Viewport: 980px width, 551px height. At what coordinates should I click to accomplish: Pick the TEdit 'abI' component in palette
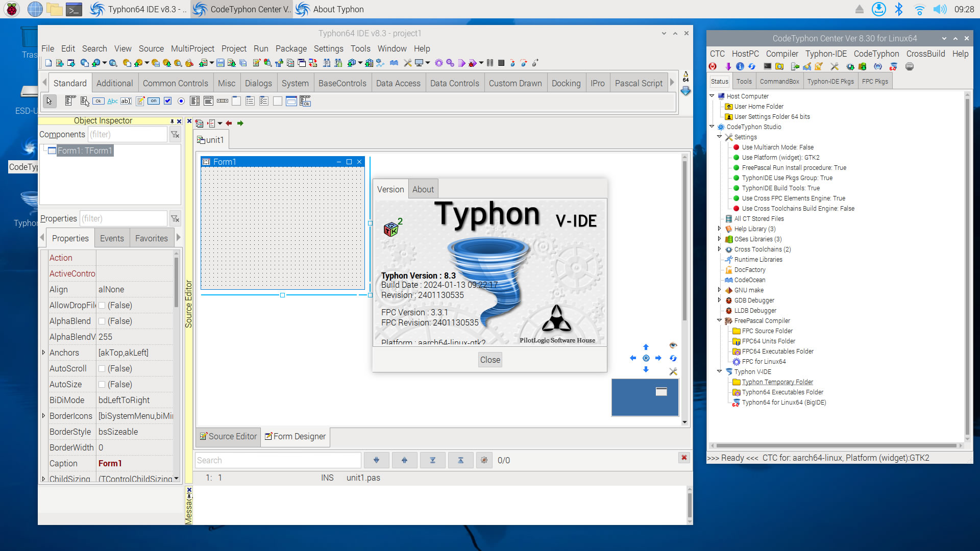pyautogui.click(x=126, y=101)
